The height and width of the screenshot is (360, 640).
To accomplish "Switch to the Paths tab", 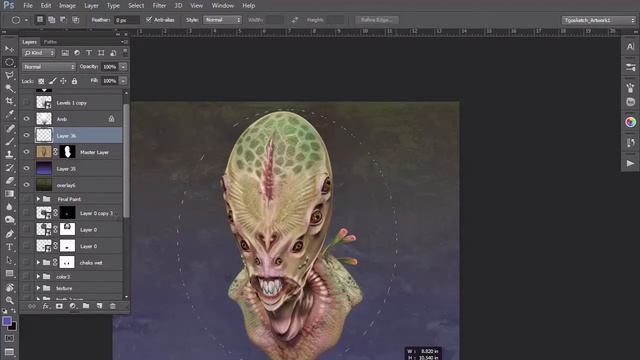I will (50, 42).
